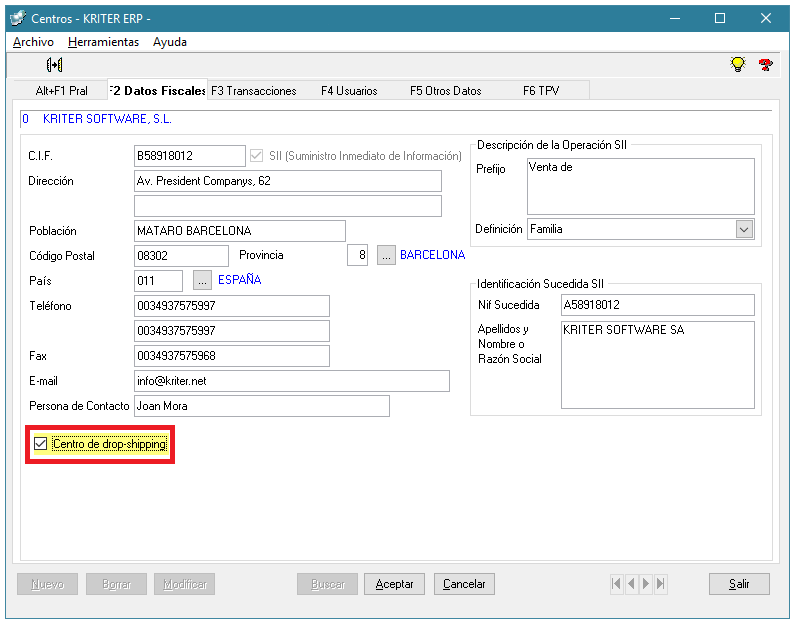Click the first Teléfono field
Image resolution: width=794 pixels, height=622 pixels.
[232, 306]
